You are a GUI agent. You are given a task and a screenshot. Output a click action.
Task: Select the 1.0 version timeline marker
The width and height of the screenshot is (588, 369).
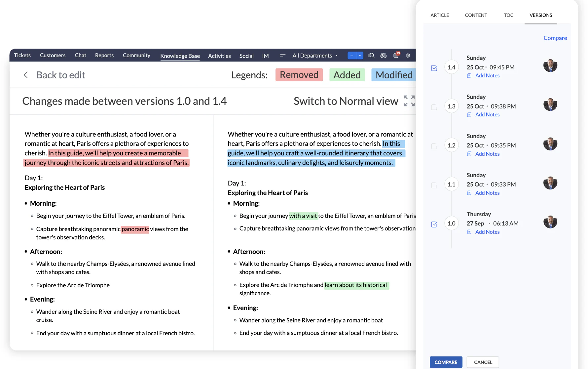pyautogui.click(x=452, y=224)
